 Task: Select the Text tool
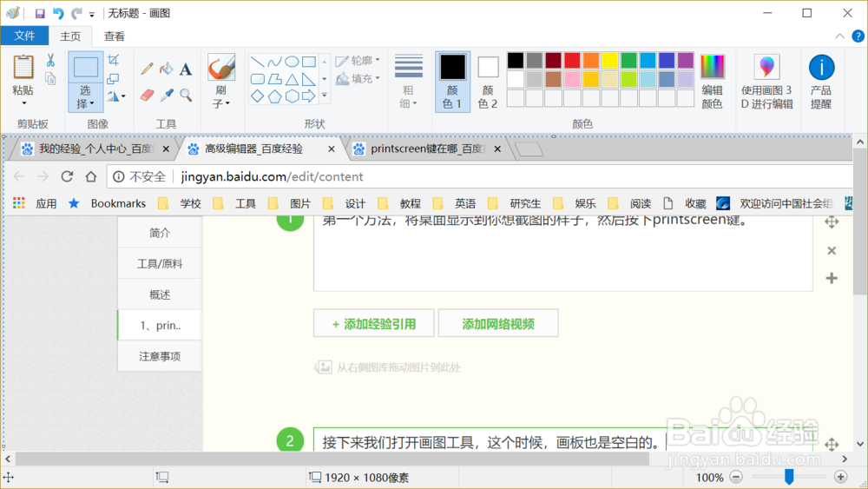[x=186, y=69]
